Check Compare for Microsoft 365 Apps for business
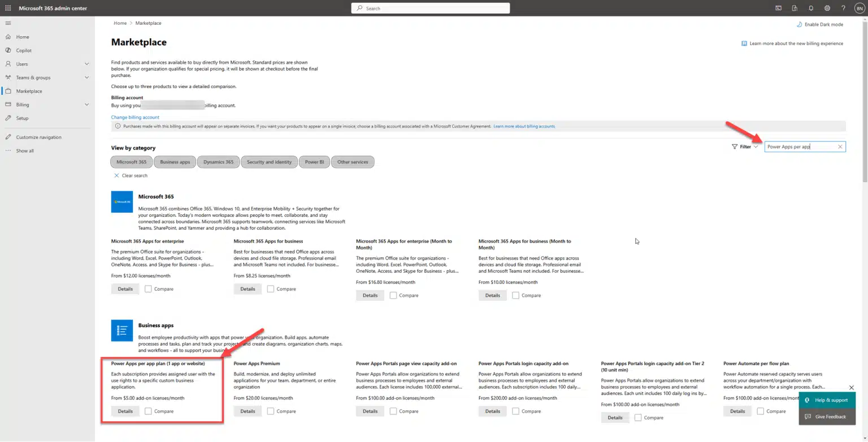 [271, 289]
